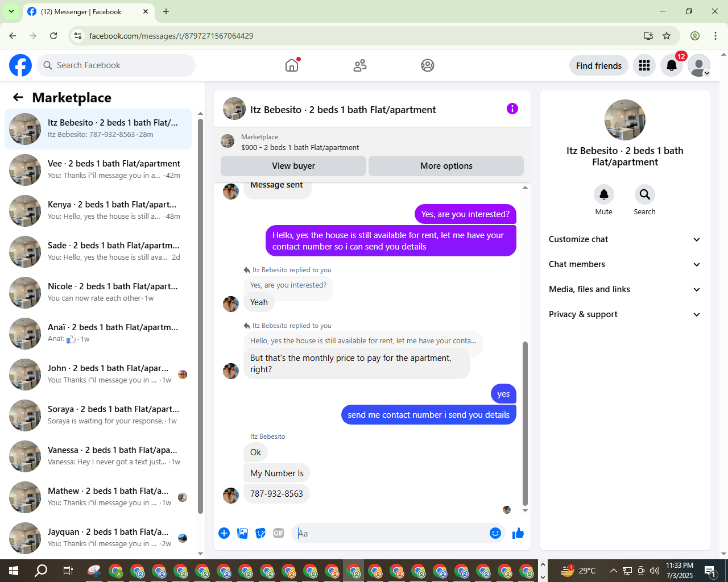728x582 pixels.
Task: Click the large listing photo in right panel
Action: pyautogui.click(x=625, y=120)
